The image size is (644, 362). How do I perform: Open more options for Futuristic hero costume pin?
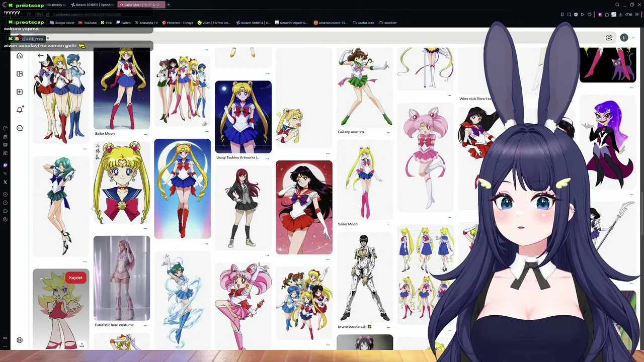tap(145, 326)
